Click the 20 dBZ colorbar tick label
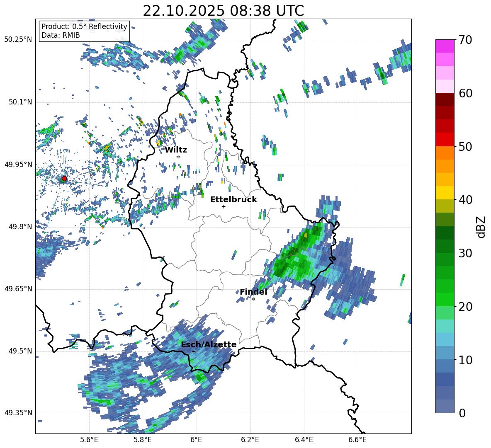 coord(465,307)
